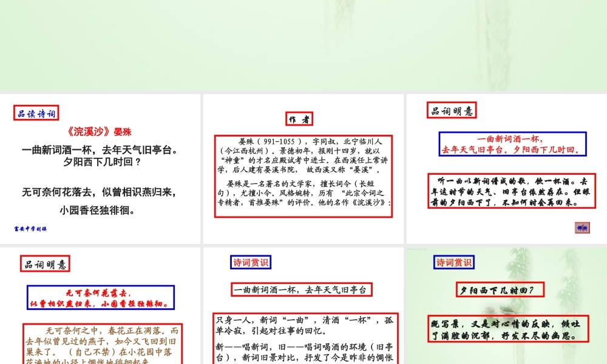Click the explanation starting 听一曲以新词谱成的歌
Image resolution: width=607 pixels, height=364 pixels.
(511, 191)
